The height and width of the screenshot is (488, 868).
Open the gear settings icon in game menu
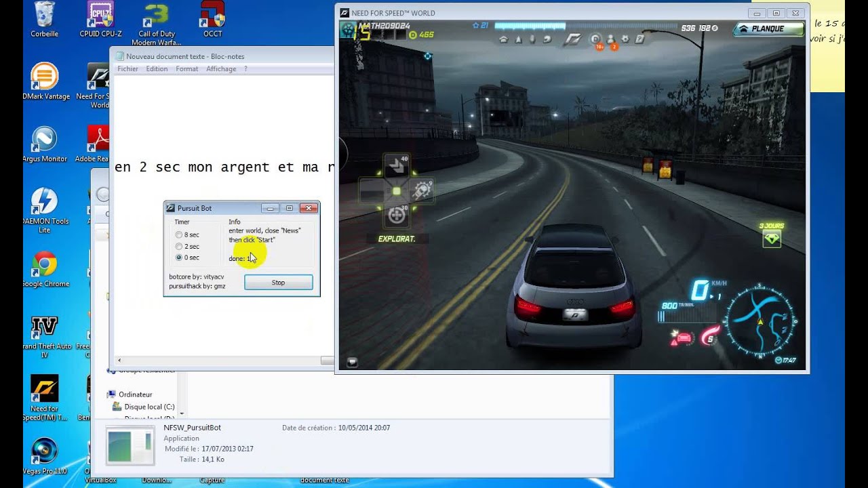pyautogui.click(x=625, y=39)
